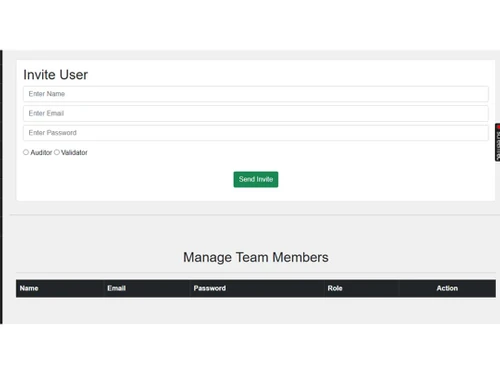Screen dimensions: 500x375
Task: Click the Action column header
Action: [x=447, y=288]
